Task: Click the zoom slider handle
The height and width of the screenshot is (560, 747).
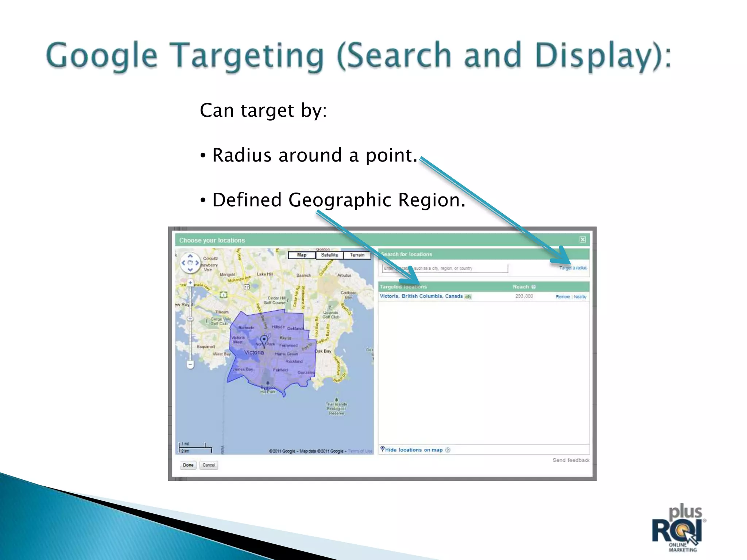Action: (x=190, y=319)
